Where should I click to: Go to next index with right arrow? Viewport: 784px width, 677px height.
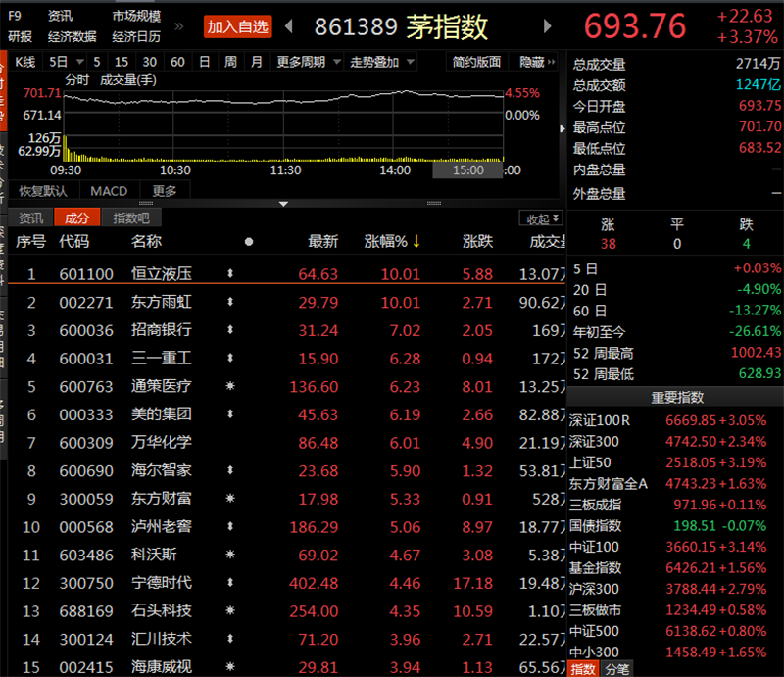(x=547, y=26)
